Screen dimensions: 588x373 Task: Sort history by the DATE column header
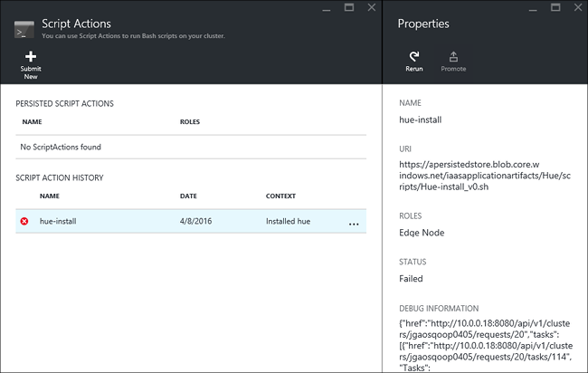[188, 196]
